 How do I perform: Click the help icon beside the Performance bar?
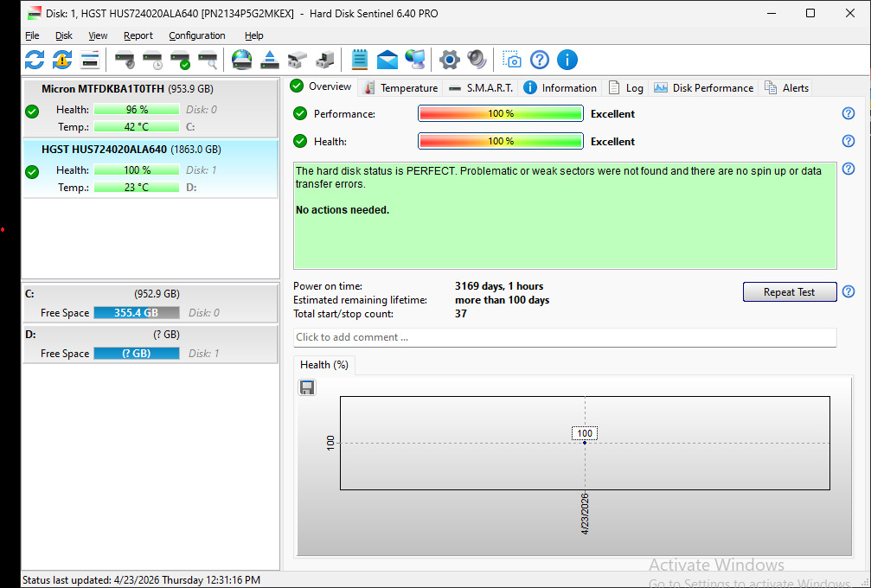click(849, 113)
